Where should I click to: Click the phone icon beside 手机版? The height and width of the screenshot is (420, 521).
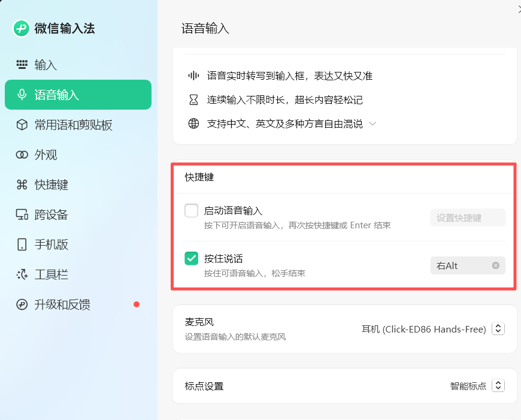[22, 244]
